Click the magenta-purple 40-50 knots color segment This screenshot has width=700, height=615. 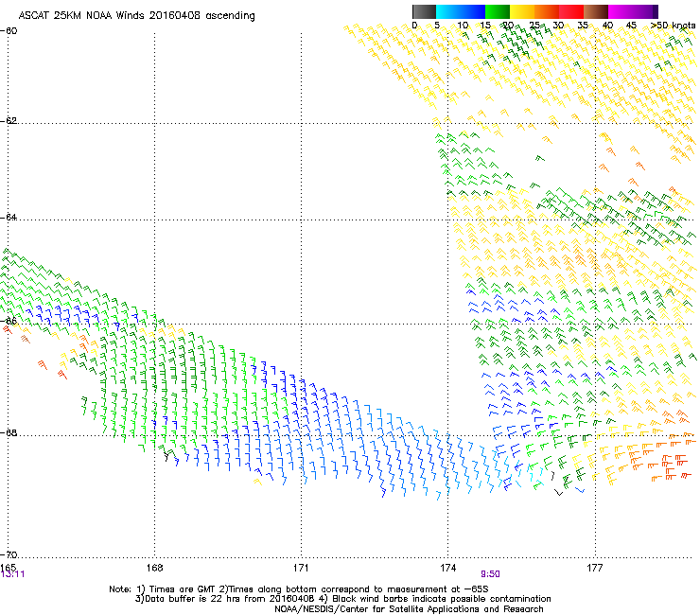click(x=633, y=11)
